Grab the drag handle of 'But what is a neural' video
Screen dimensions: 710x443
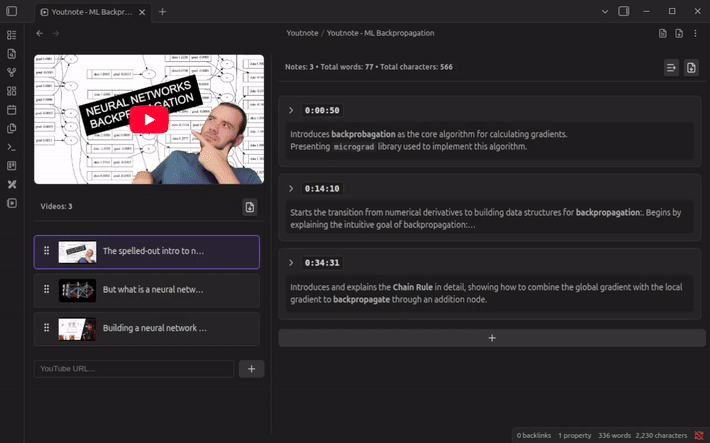[x=46, y=289]
